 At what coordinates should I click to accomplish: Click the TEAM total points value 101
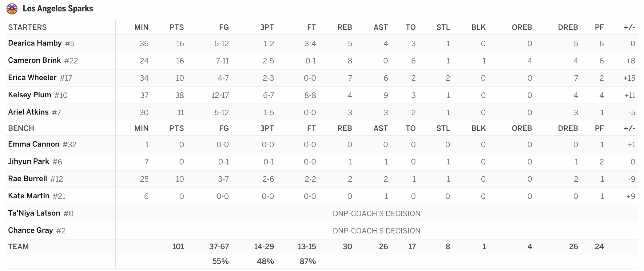[178, 246]
